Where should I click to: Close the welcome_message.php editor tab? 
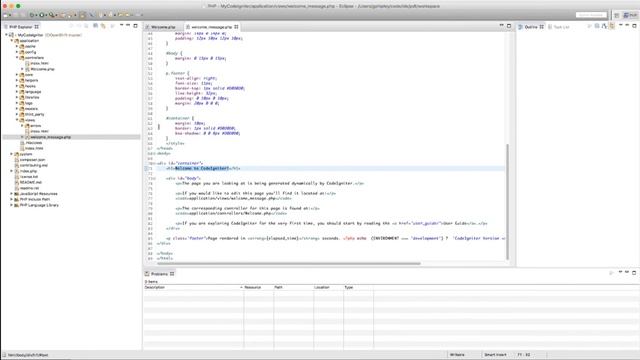click(x=236, y=27)
